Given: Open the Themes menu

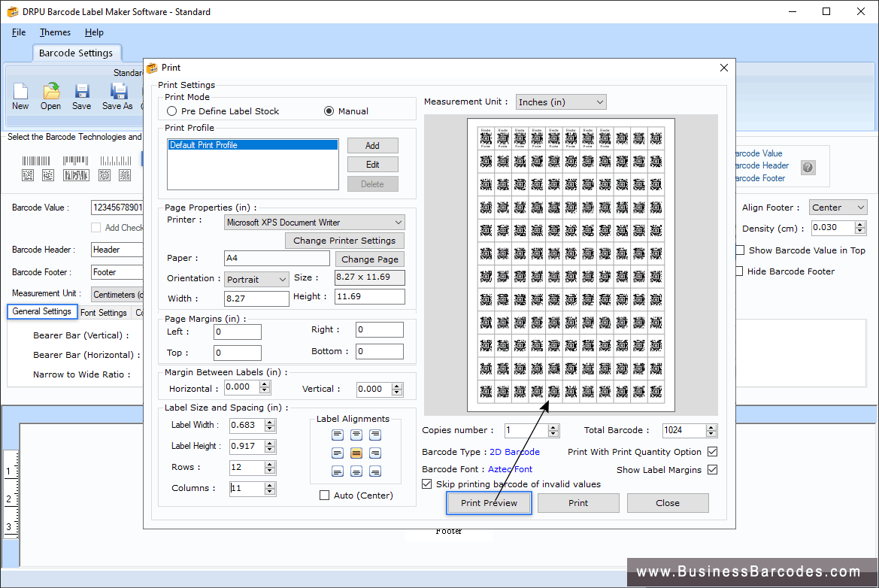Looking at the screenshot, I should [55, 32].
